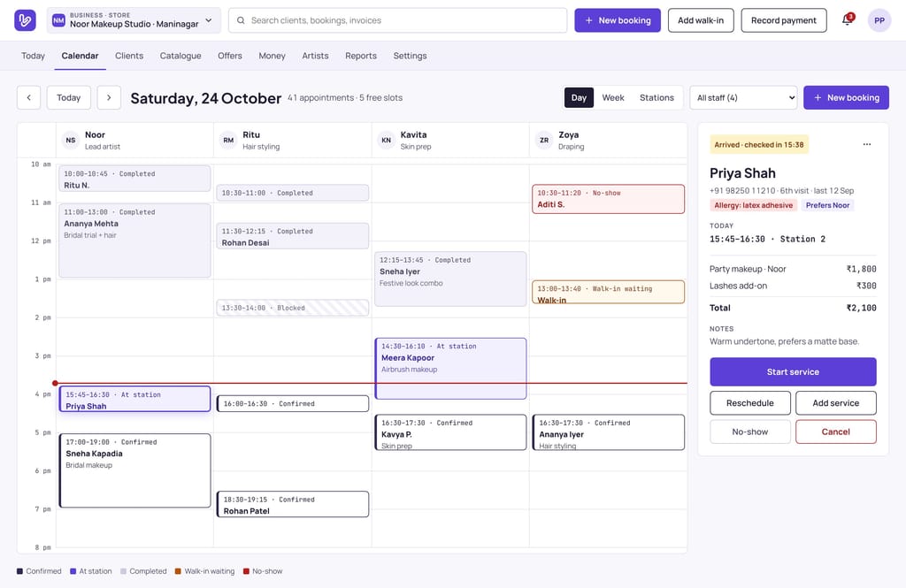This screenshot has height=588, width=906.
Task: Click the red Cancel button
Action: pos(835,431)
